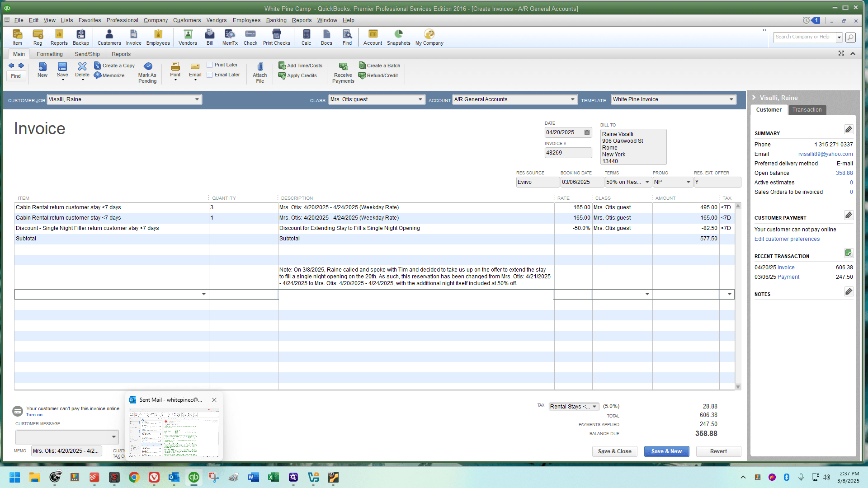The height and width of the screenshot is (488, 868).
Task: Open Print Checks toolbar icon
Action: 277,37
